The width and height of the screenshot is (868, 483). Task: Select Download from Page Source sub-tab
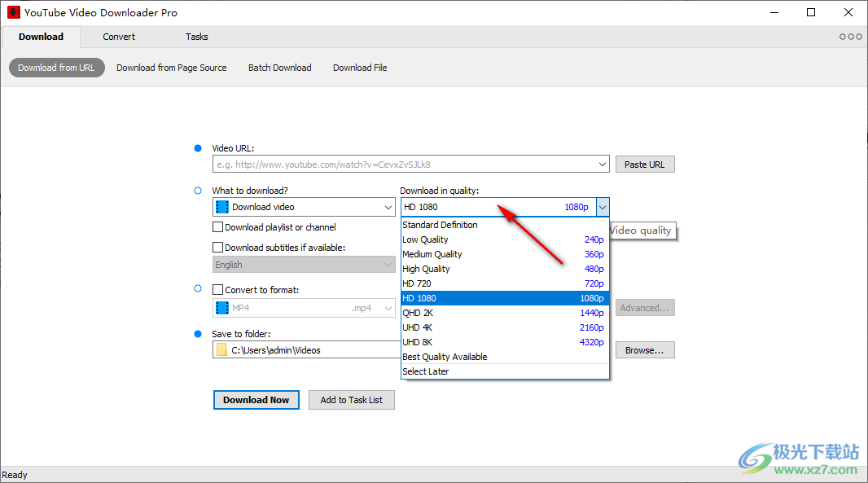click(172, 68)
